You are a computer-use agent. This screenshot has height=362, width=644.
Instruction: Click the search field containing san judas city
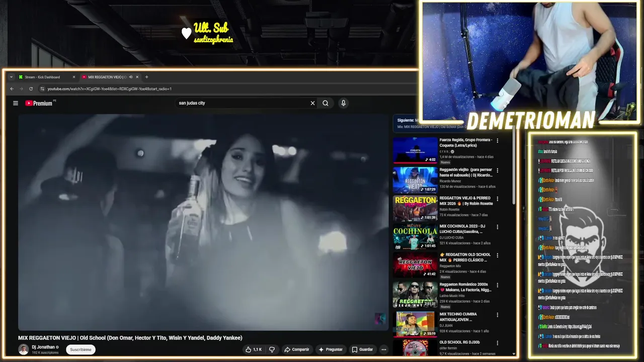(x=244, y=103)
